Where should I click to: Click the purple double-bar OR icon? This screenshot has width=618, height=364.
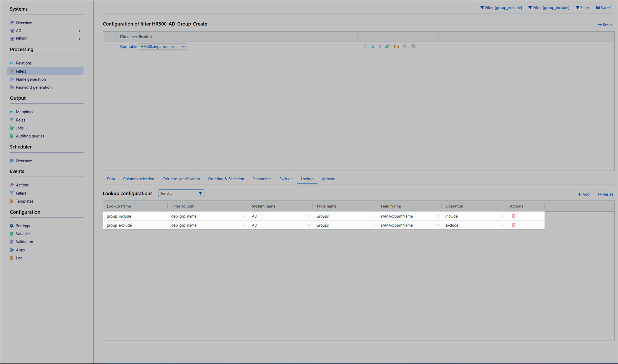tap(379, 46)
